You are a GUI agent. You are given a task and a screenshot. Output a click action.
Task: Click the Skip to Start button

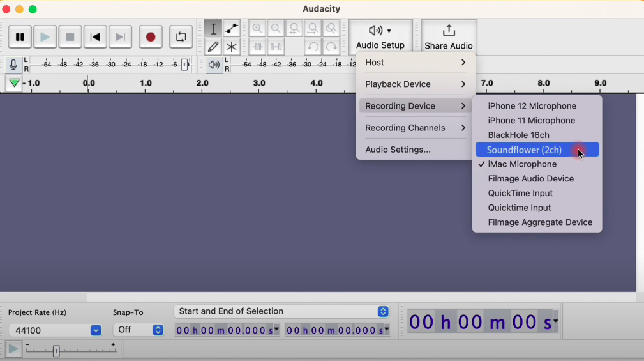point(95,37)
